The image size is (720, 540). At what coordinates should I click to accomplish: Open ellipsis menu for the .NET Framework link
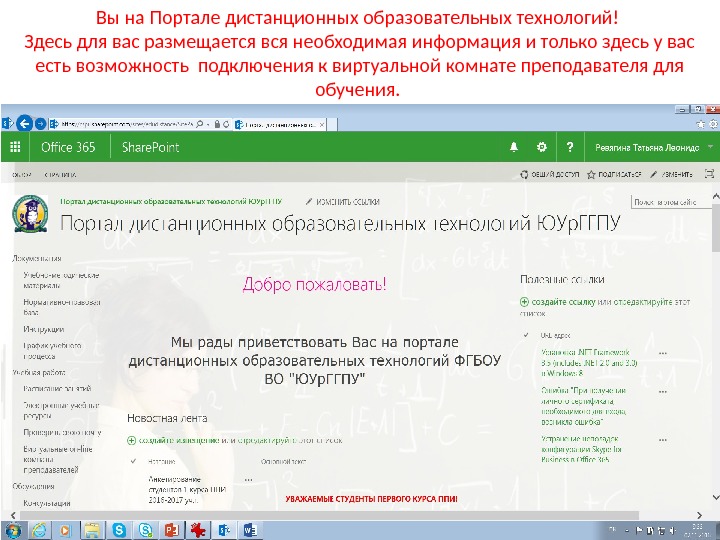coord(663,353)
